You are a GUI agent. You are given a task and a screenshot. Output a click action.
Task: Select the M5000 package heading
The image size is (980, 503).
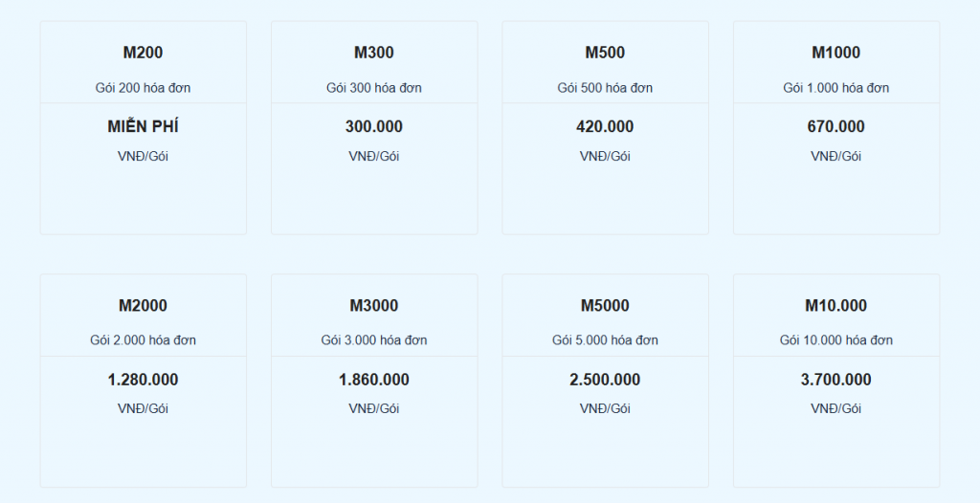click(605, 306)
